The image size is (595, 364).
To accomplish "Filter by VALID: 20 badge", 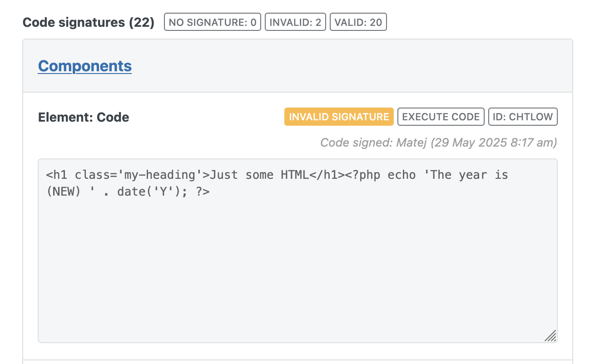I will pyautogui.click(x=358, y=22).
